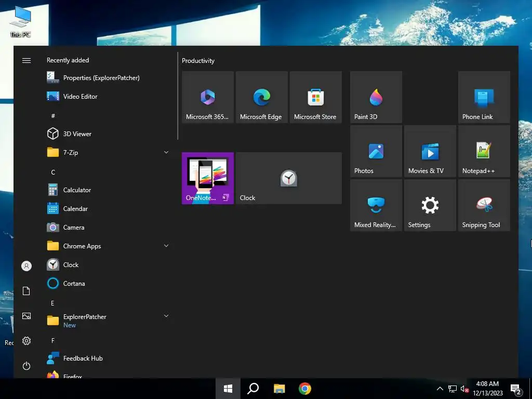Image resolution: width=532 pixels, height=399 pixels.
Task: Open Clock in the app list
Action: [x=108, y=264]
